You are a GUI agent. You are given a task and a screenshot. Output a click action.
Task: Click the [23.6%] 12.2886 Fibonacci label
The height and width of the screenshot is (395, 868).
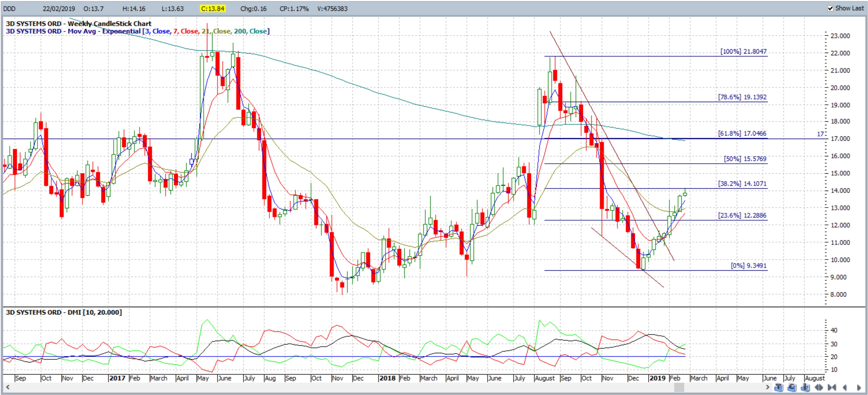point(742,215)
